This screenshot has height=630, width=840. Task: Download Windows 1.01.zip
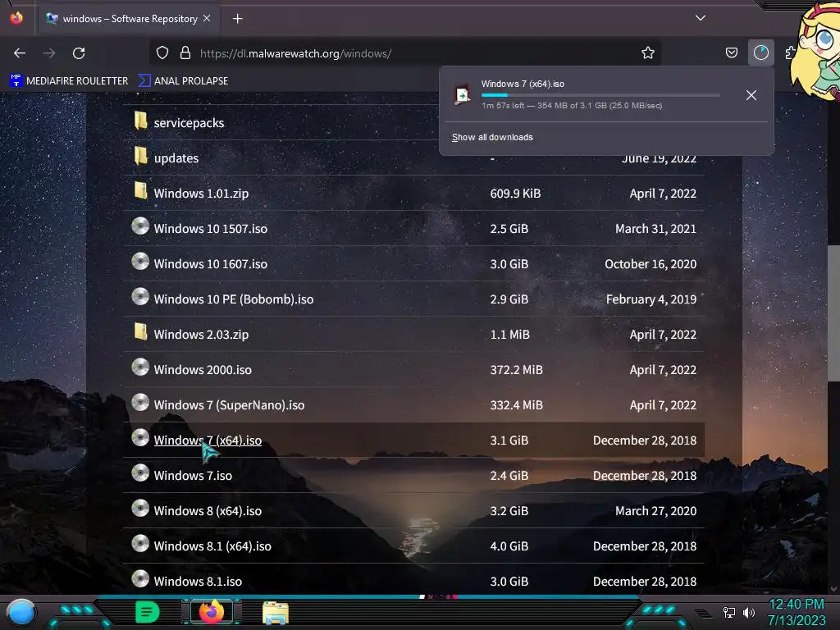tap(201, 194)
